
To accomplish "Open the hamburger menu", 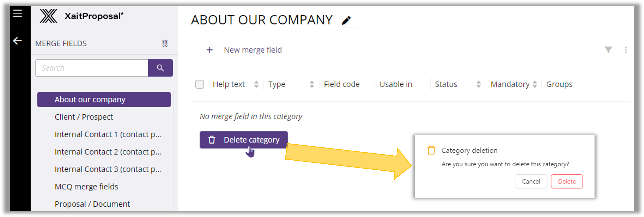I will click(17, 13).
